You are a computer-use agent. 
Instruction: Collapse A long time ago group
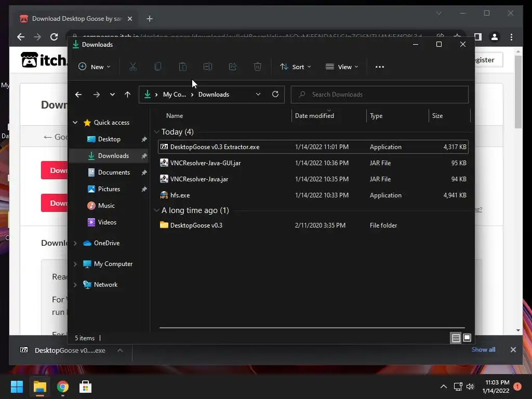[x=156, y=210]
